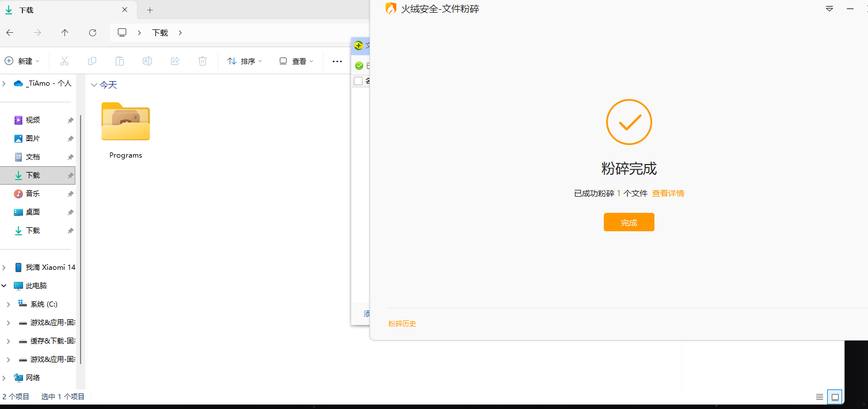Viewport: 868px width, 409px height.
Task: Go back in File Explorer navigation
Action: click(x=10, y=33)
